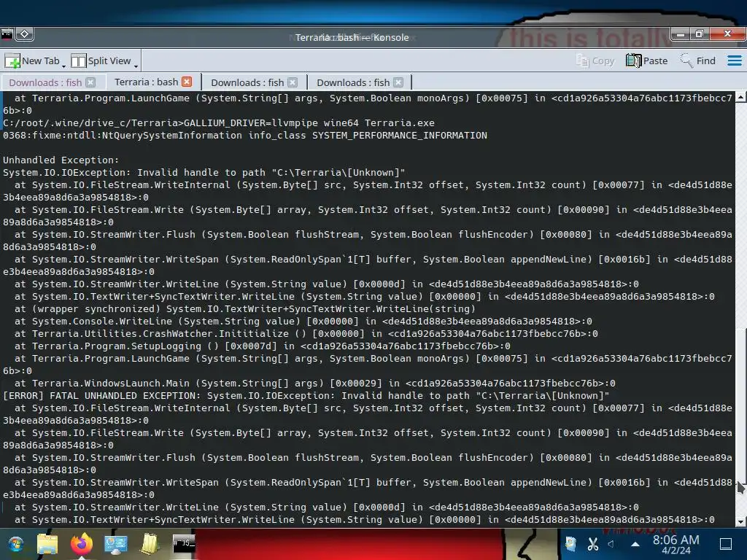Close the last Downloads : fish tab
The width and height of the screenshot is (747, 560).
399,82
